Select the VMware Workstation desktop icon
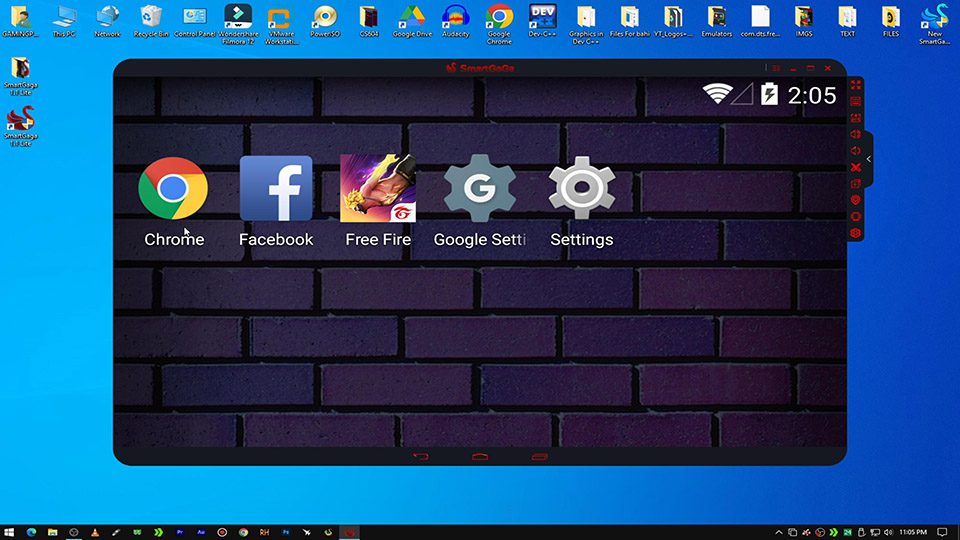 click(281, 24)
